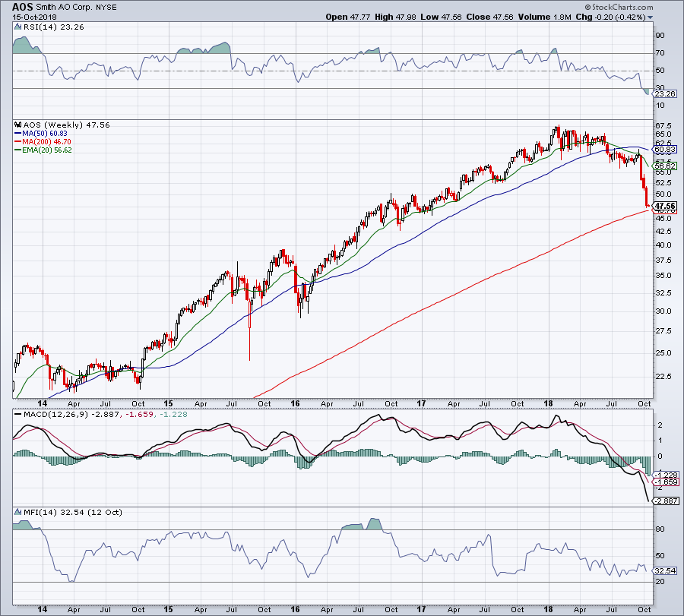Image resolution: width=684 pixels, height=616 pixels.
Task: Click the red MA(200) line swatch
Action: pos(18,142)
